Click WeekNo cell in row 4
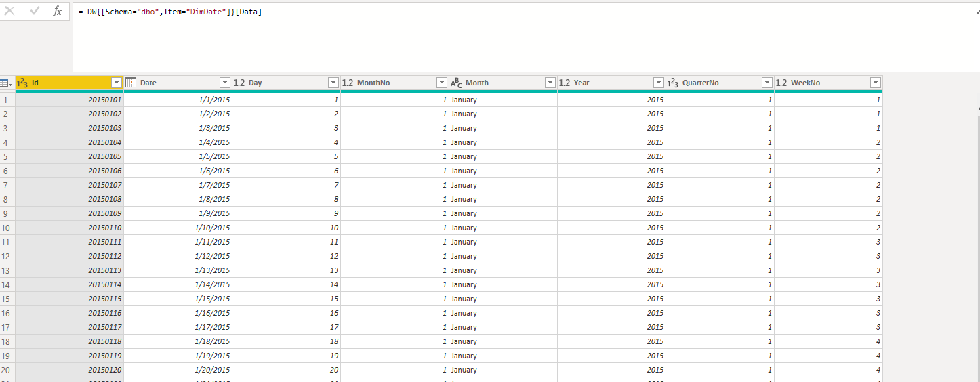 pyautogui.click(x=828, y=142)
